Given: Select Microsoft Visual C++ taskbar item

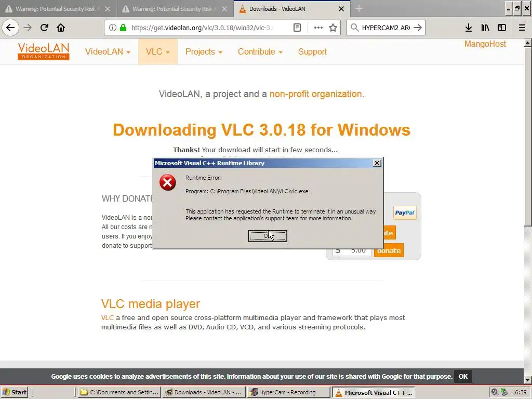Looking at the screenshot, I should (x=373, y=392).
